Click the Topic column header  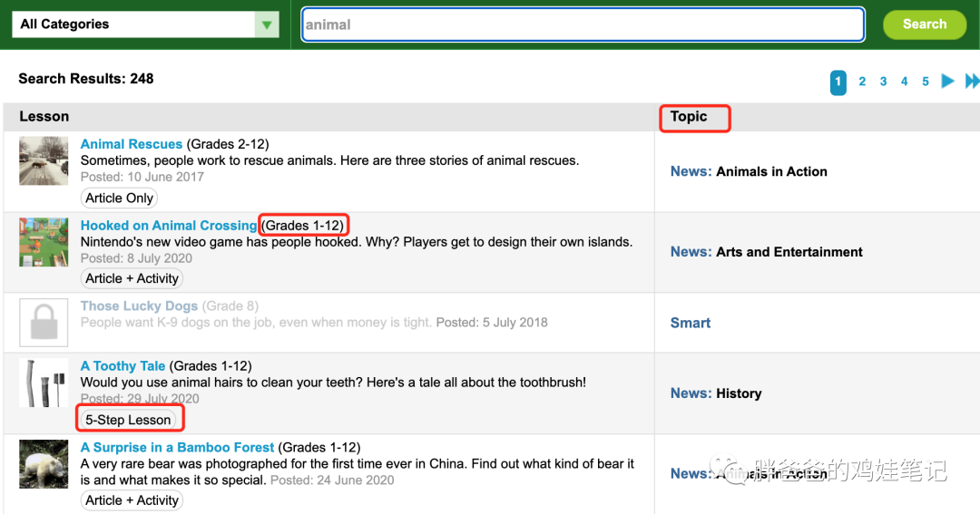coord(689,117)
